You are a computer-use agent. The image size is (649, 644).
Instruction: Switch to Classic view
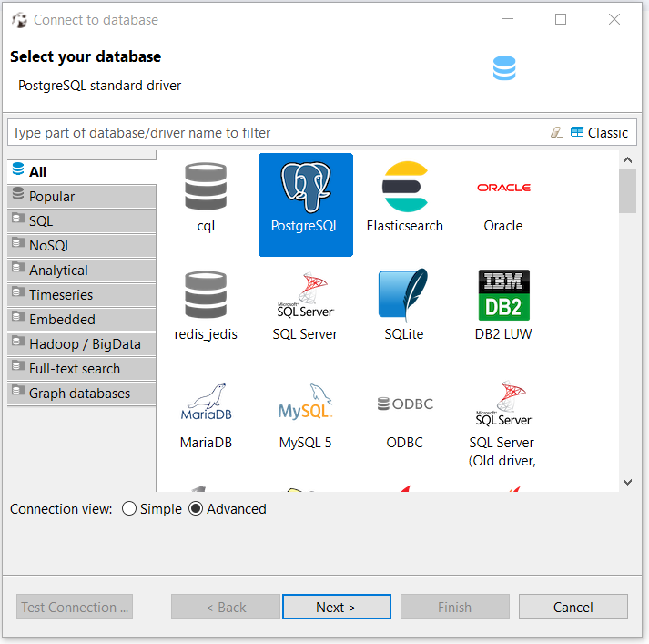click(599, 132)
